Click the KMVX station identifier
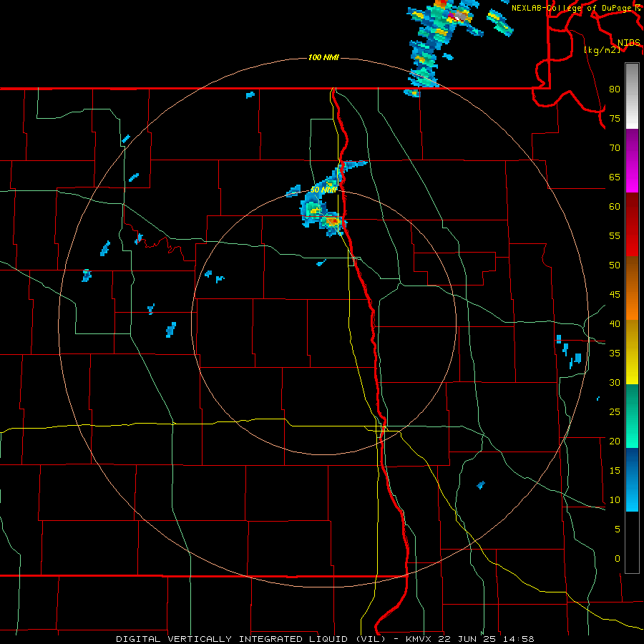644x644 pixels. 419,639
